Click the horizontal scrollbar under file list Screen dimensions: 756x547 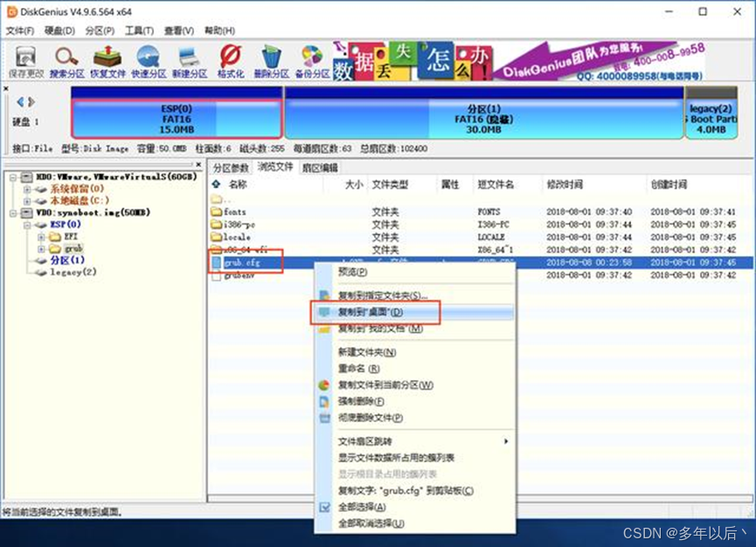(x=480, y=497)
